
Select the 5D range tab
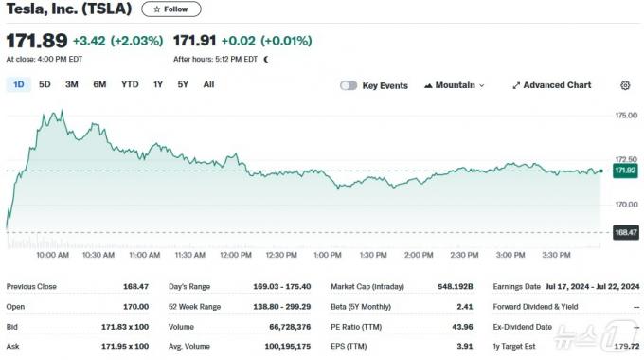point(45,84)
